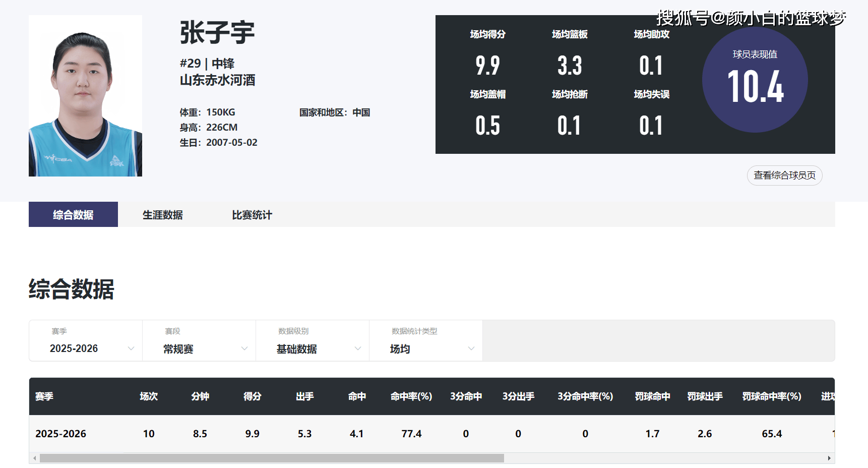
Task: Click the 命中率(%) column header
Action: click(x=411, y=396)
